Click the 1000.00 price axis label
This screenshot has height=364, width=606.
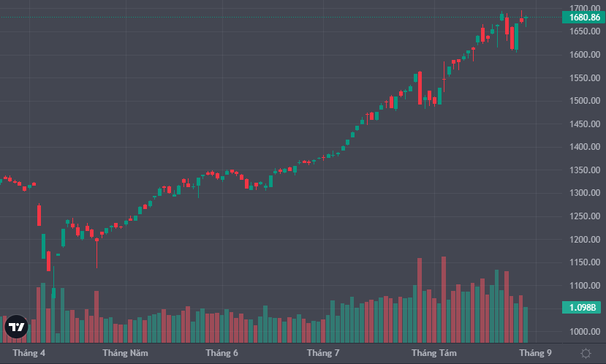coord(584,332)
